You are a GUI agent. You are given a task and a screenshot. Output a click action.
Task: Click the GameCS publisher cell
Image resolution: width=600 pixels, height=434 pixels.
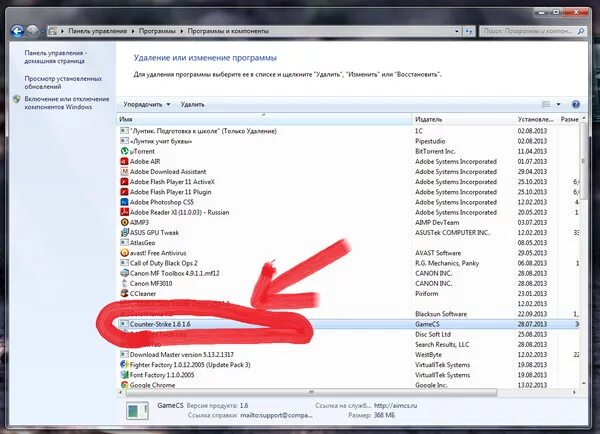[427, 324]
